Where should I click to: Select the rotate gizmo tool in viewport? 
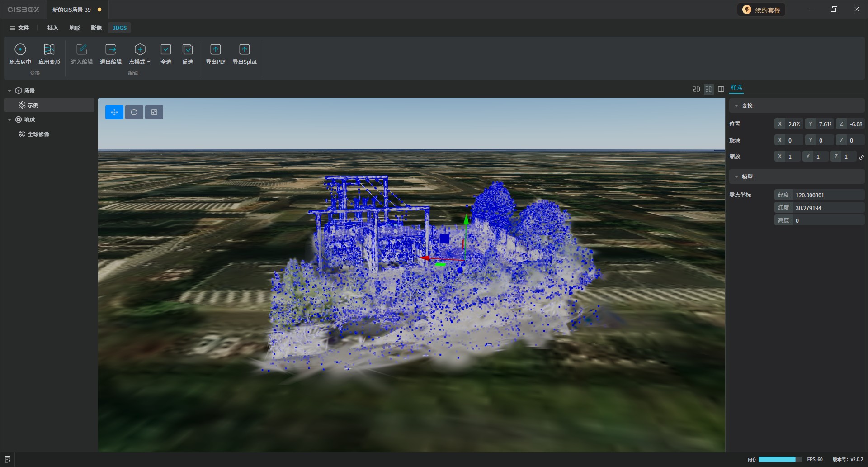(x=134, y=112)
